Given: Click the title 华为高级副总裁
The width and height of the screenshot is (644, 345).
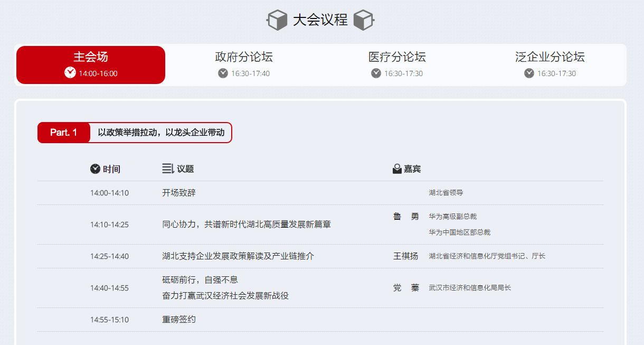Looking at the screenshot, I should [453, 217].
